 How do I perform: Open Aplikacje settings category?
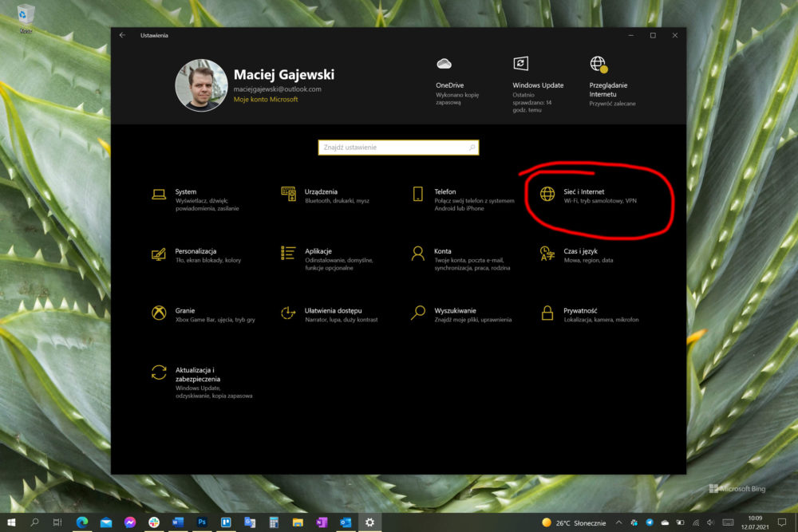[x=327, y=259]
